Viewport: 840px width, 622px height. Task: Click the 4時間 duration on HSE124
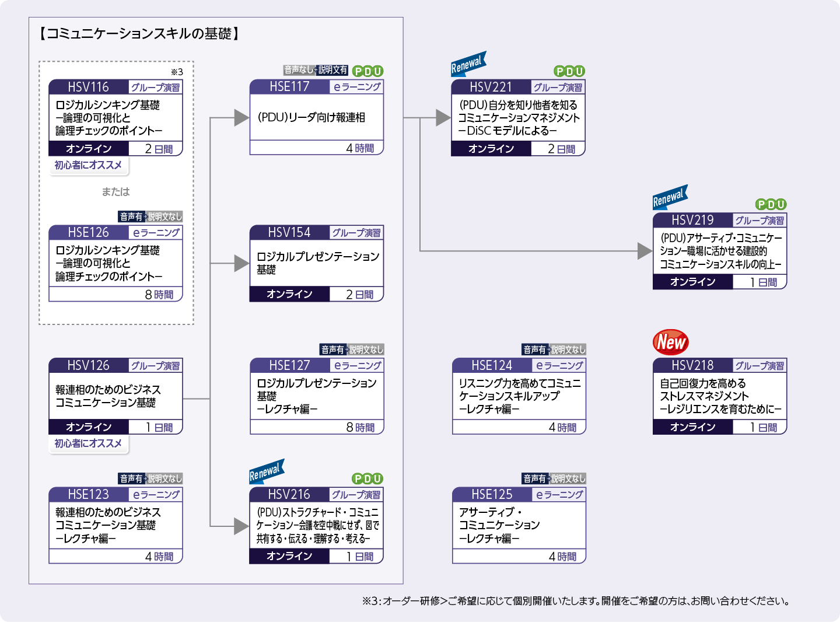pos(562,428)
